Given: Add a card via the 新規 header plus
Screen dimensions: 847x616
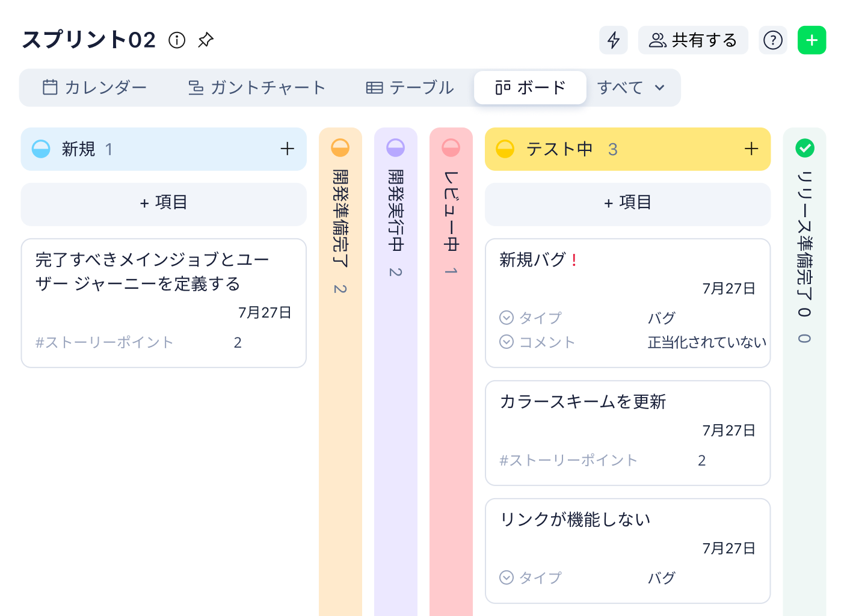Looking at the screenshot, I should tap(288, 149).
